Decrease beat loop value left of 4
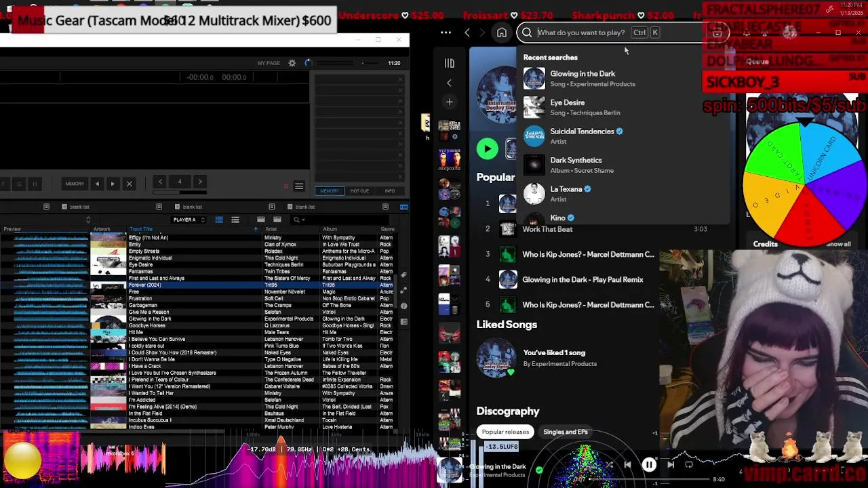Screen dimensions: 868x488 point(160,182)
